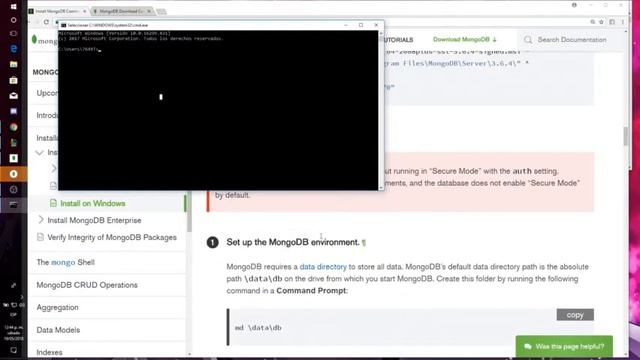The height and width of the screenshot is (360, 640).
Task: Collapse the expanded Install section chevron
Action: coord(40,153)
